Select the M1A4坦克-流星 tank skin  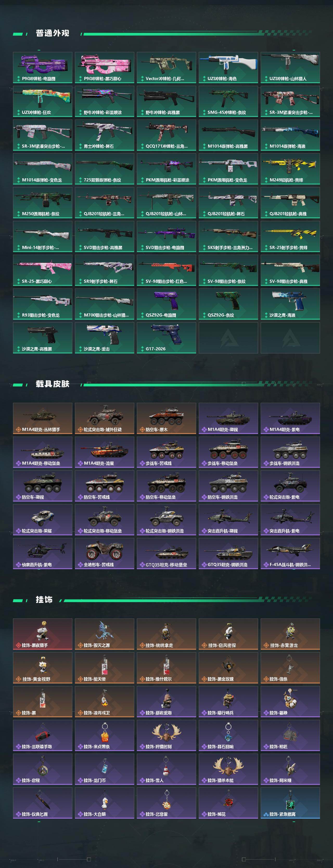(105, 452)
